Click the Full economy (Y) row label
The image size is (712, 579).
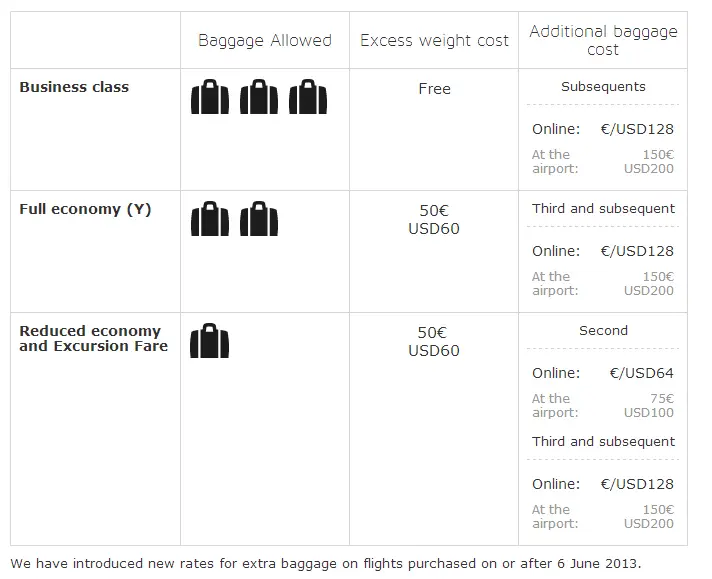[85, 209]
